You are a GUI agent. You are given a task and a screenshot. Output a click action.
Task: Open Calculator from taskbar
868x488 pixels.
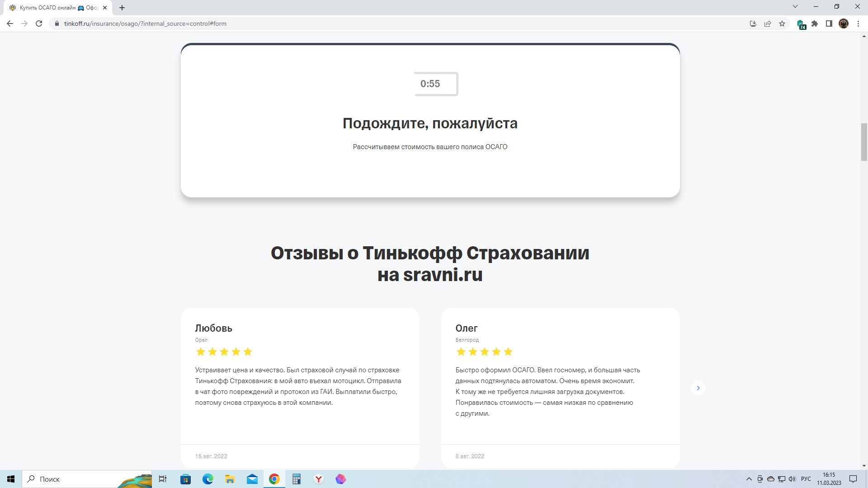(x=297, y=479)
